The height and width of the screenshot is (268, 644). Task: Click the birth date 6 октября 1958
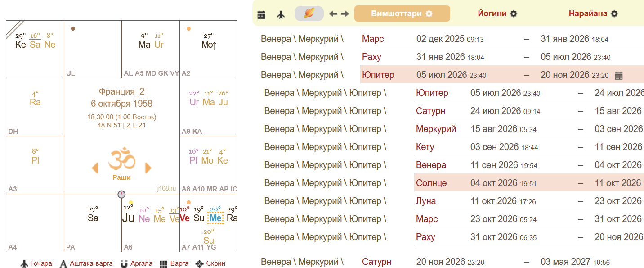pos(121,104)
